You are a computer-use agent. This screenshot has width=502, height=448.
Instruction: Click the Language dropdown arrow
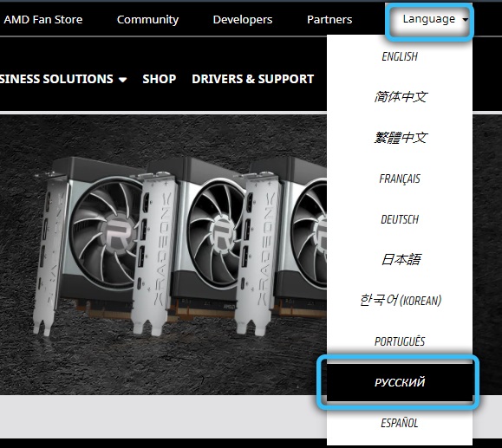pyautogui.click(x=465, y=20)
